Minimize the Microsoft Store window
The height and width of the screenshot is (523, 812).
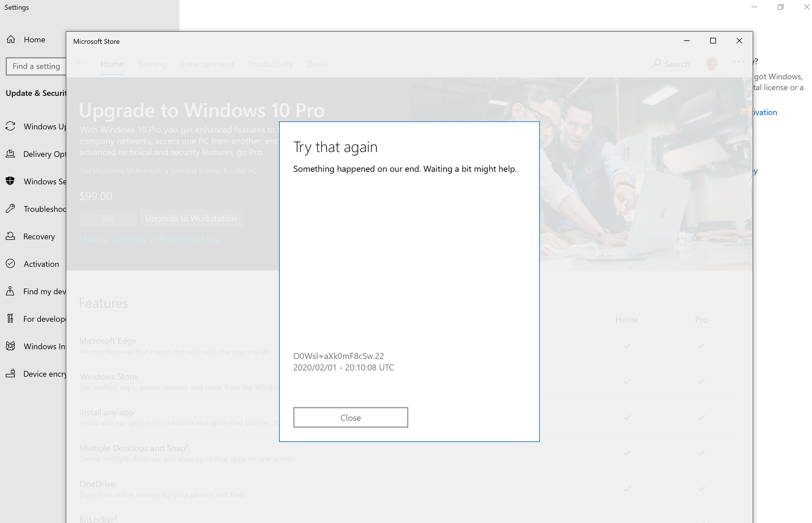687,41
